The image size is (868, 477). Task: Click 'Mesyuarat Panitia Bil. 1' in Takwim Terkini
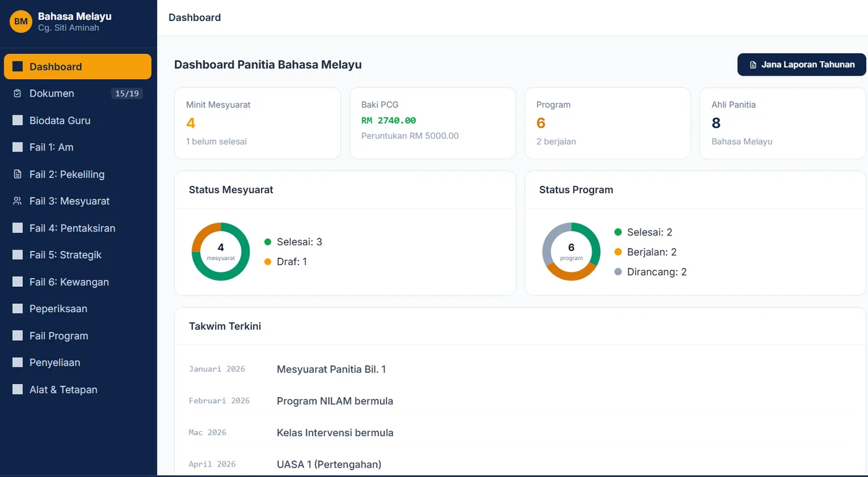[x=332, y=369]
